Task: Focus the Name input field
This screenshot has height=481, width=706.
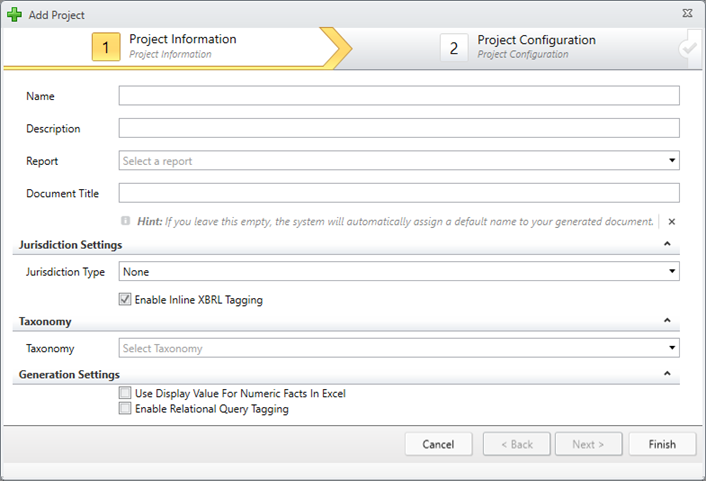Action: click(x=399, y=95)
